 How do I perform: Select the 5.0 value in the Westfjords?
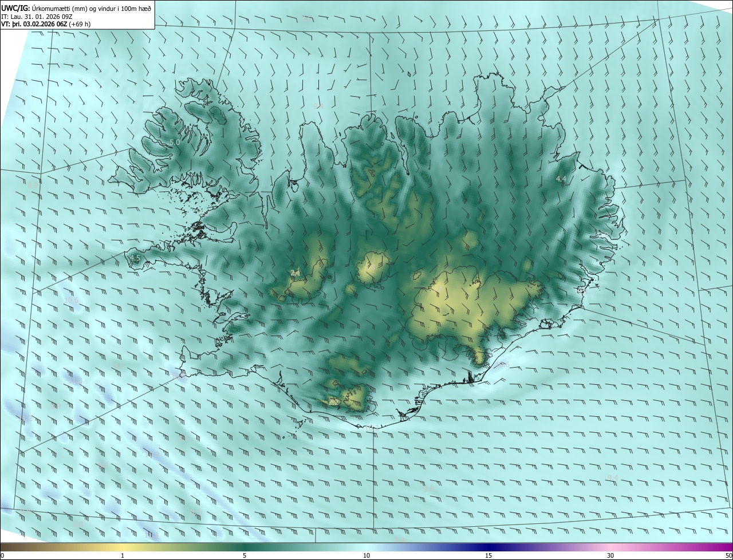pyautogui.click(x=175, y=142)
